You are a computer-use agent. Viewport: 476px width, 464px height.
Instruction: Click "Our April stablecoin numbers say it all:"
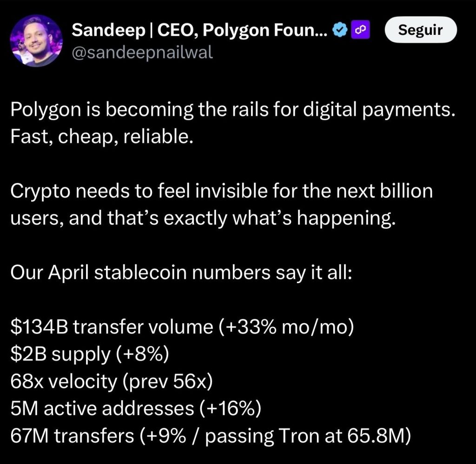182,272
